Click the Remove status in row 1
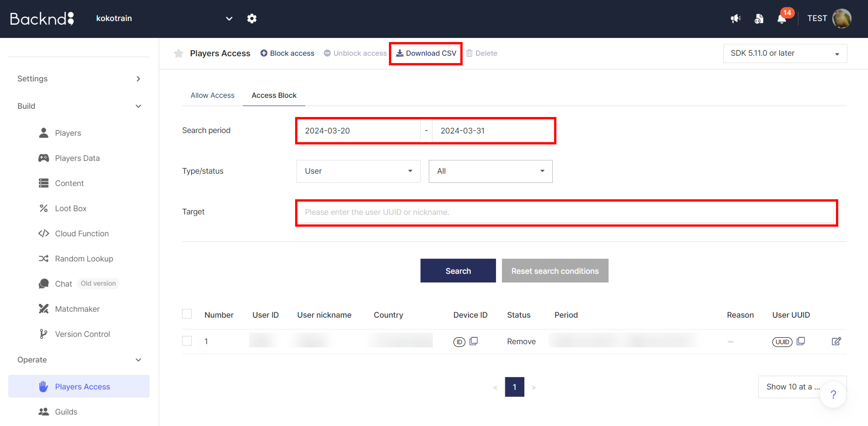 click(521, 342)
